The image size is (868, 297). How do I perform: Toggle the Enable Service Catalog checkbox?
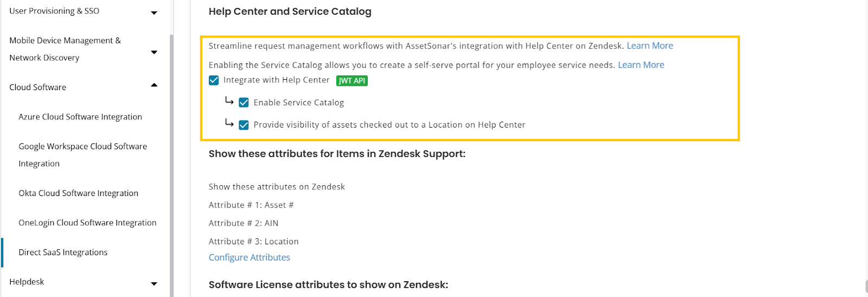[x=244, y=103]
